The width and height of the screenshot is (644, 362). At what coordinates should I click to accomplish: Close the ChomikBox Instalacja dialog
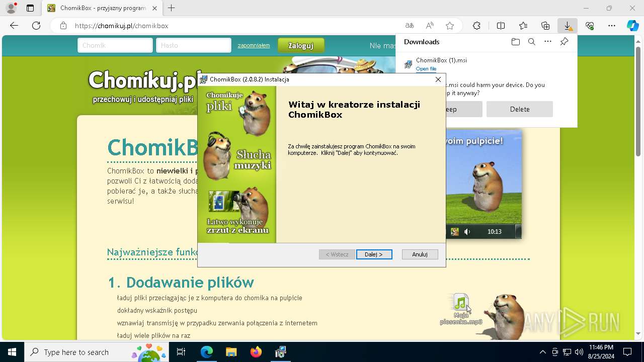click(438, 79)
